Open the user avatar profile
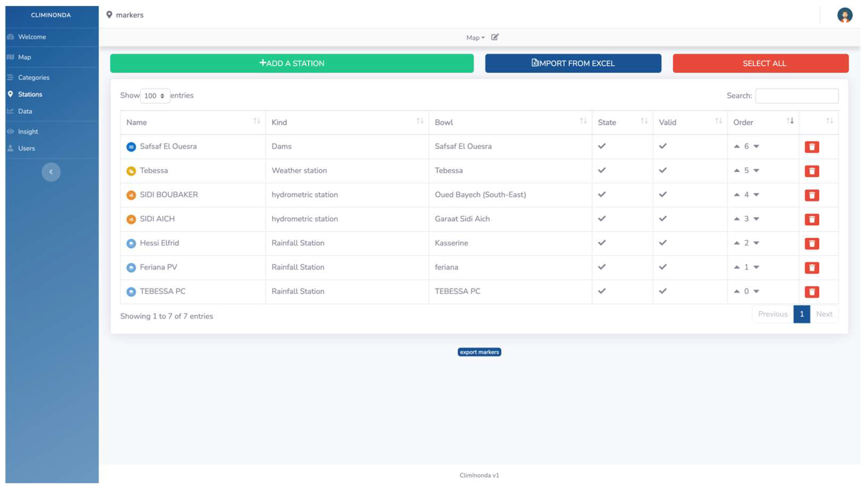Image resolution: width=868 pixels, height=490 pixels. (845, 15)
